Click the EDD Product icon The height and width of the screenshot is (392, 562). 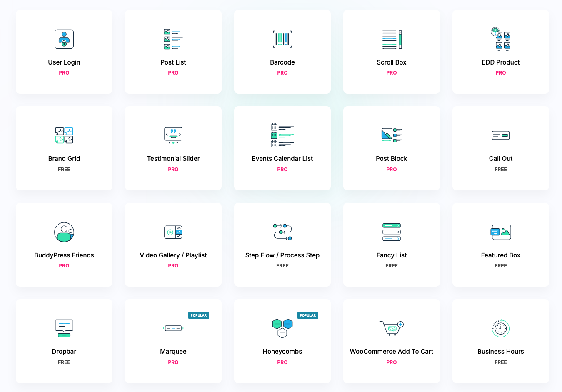pos(500,40)
